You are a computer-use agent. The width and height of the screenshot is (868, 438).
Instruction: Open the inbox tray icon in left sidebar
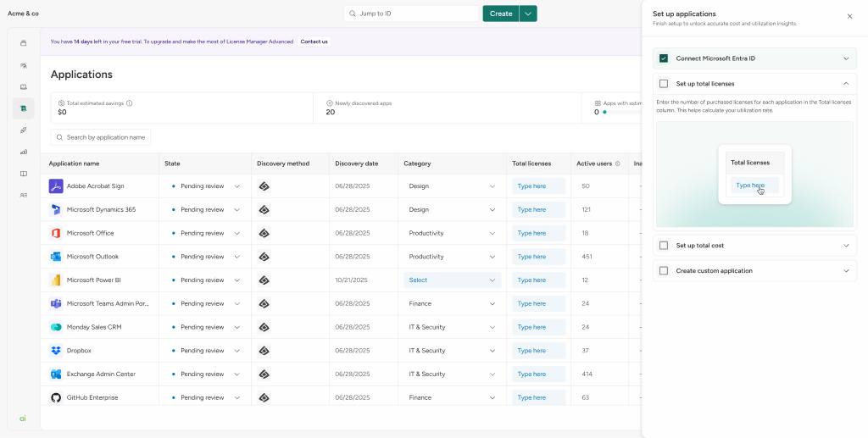tap(23, 43)
